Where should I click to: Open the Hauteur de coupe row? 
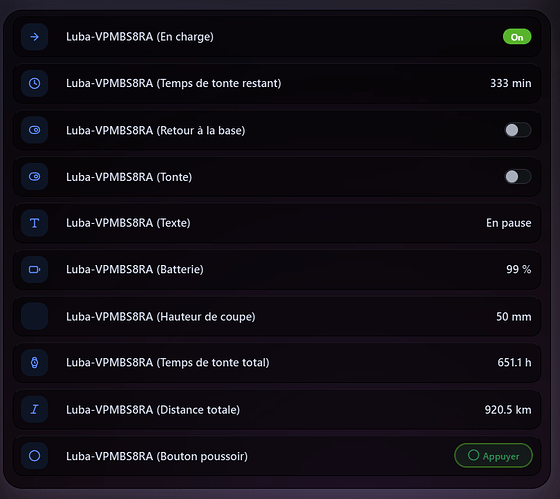click(x=277, y=316)
